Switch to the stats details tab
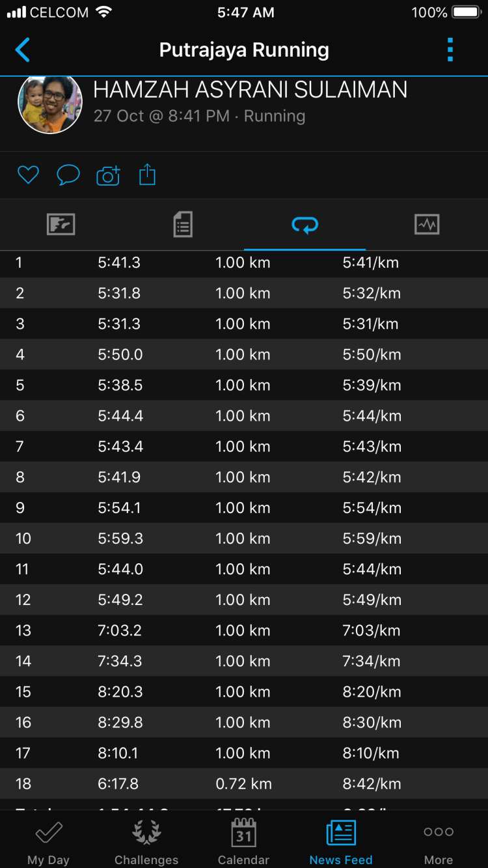Image resolution: width=488 pixels, height=868 pixels. pos(183,225)
